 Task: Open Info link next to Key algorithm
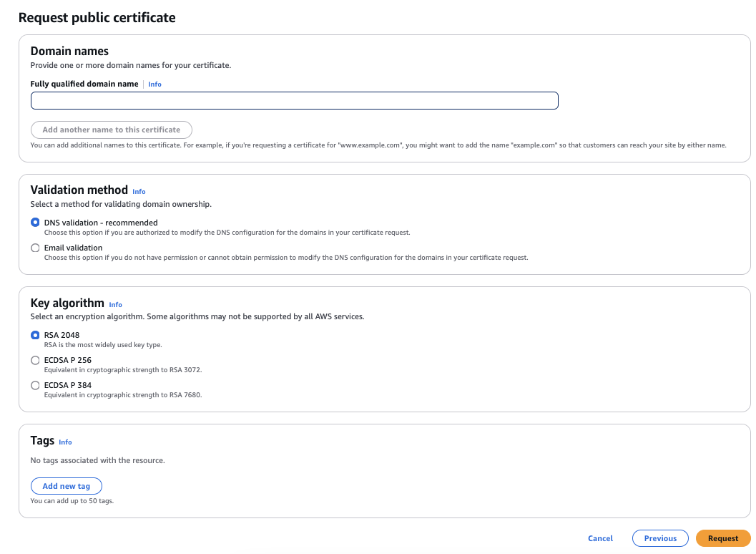(116, 304)
